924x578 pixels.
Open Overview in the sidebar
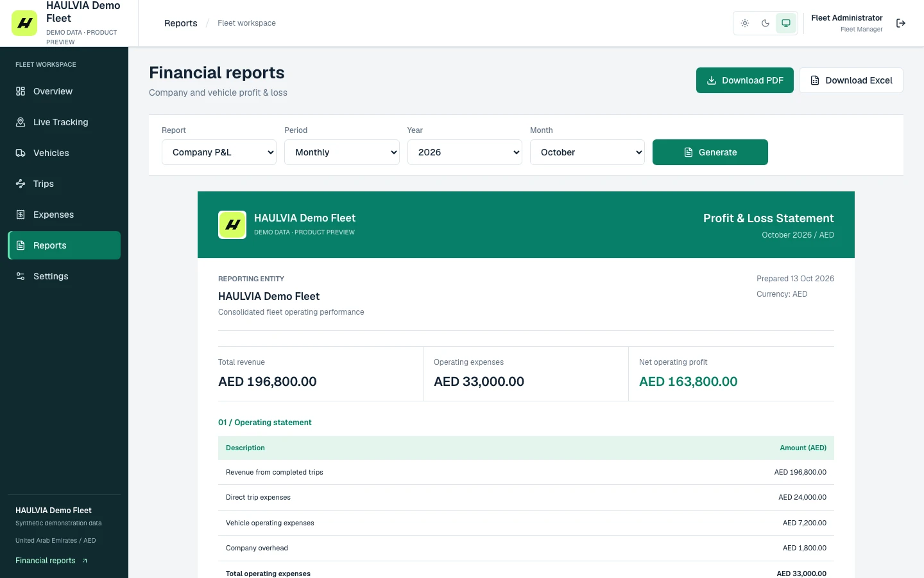64,91
